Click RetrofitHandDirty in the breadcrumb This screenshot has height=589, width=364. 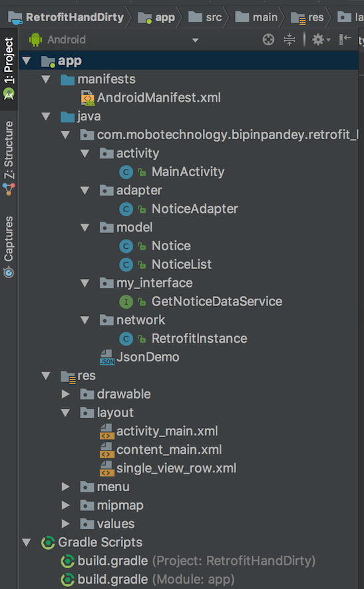tap(66, 17)
